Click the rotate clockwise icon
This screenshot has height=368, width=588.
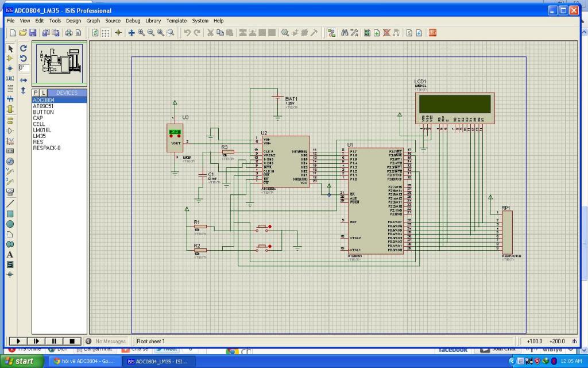24,48
